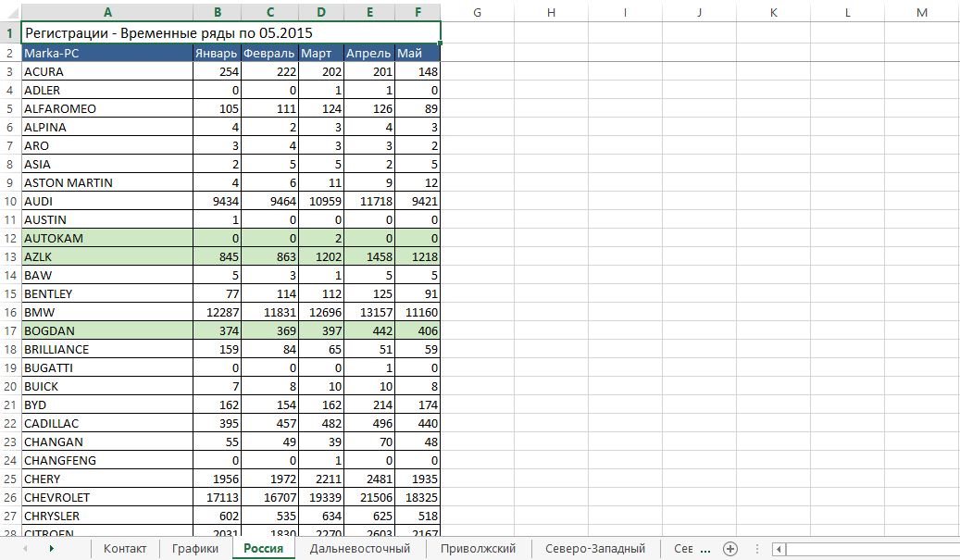Switch to the Графики sheet tab

coord(195,548)
